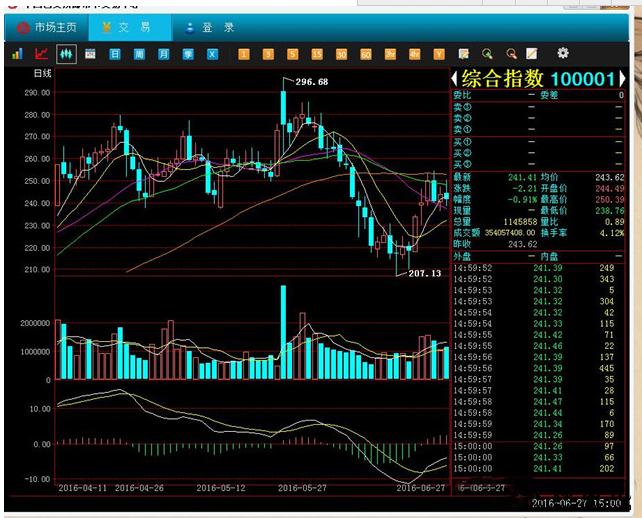Click the 外盘 label
642x518 pixels.
pyautogui.click(x=462, y=256)
